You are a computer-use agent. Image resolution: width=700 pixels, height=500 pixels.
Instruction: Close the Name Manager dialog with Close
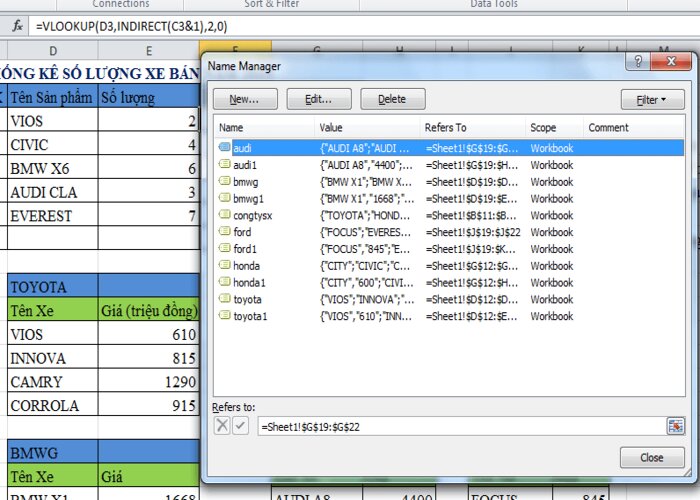(652, 458)
